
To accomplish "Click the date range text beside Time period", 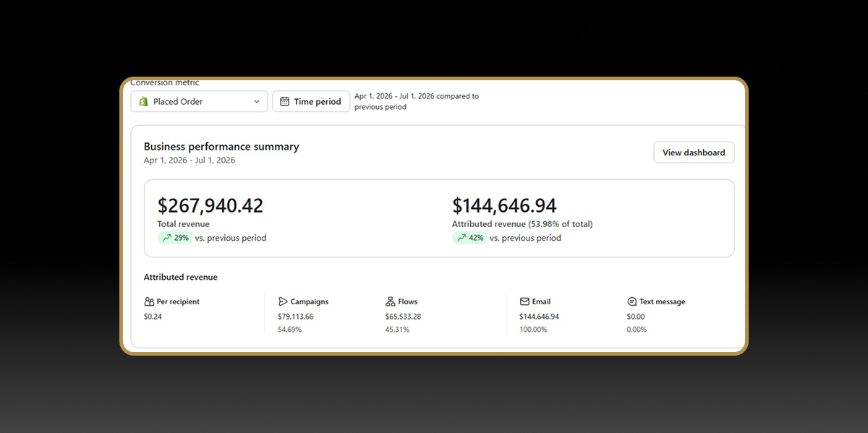I will pos(417,101).
